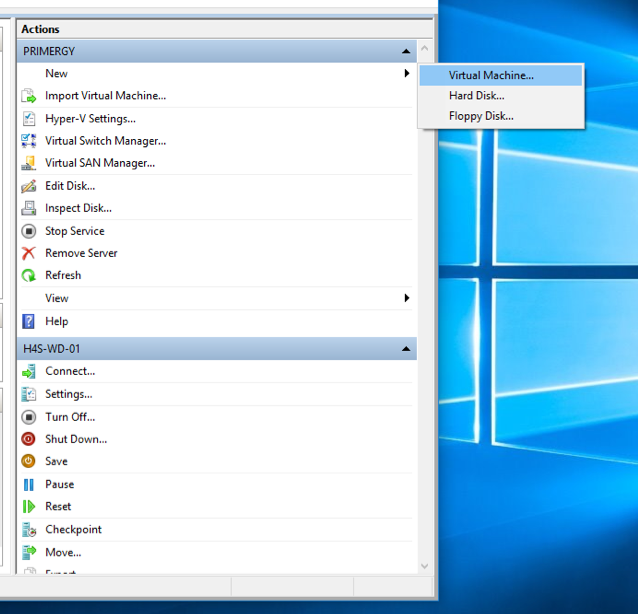Viewport: 638px width, 614px height.
Task: Click the red X Remove Server icon
Action: coord(28,253)
